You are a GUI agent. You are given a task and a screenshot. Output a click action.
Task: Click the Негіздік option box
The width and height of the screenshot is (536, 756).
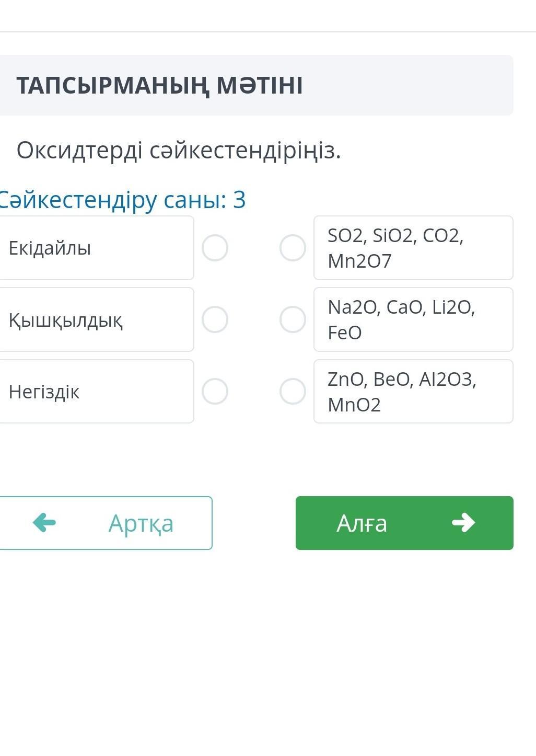[x=94, y=391]
